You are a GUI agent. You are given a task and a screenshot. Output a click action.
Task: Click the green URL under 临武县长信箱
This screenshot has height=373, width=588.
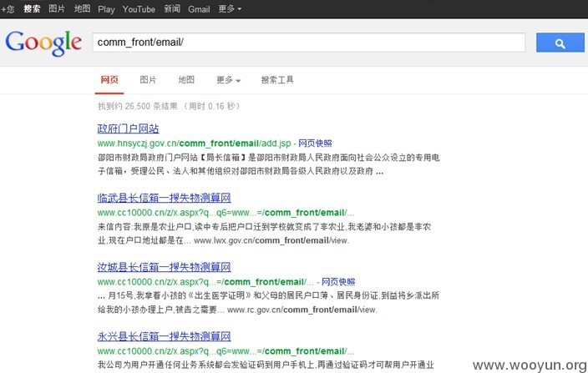pos(226,213)
